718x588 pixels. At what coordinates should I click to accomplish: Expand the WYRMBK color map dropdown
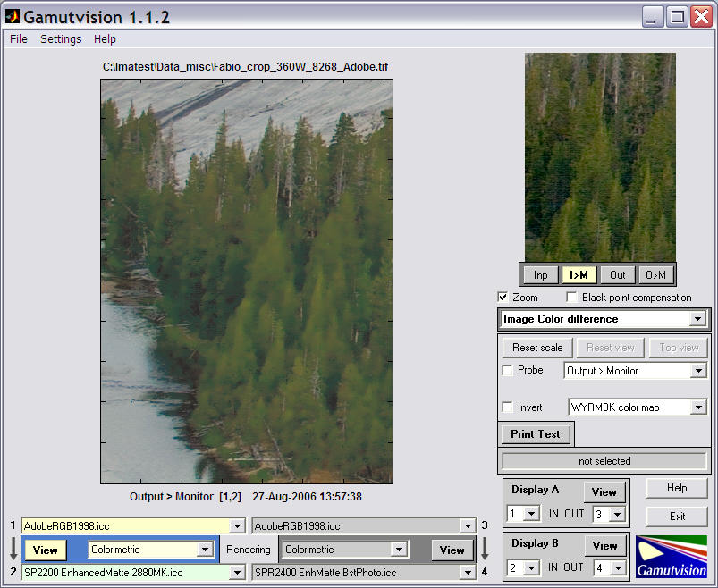click(638, 407)
